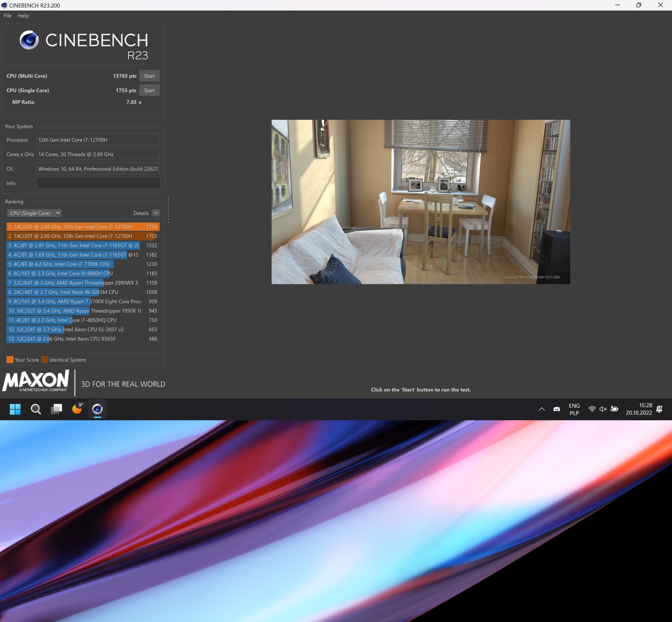Image resolution: width=672 pixels, height=622 pixels.
Task: Select the i7-1165G7 @ 1.69 GHz row
Action: 83,255
